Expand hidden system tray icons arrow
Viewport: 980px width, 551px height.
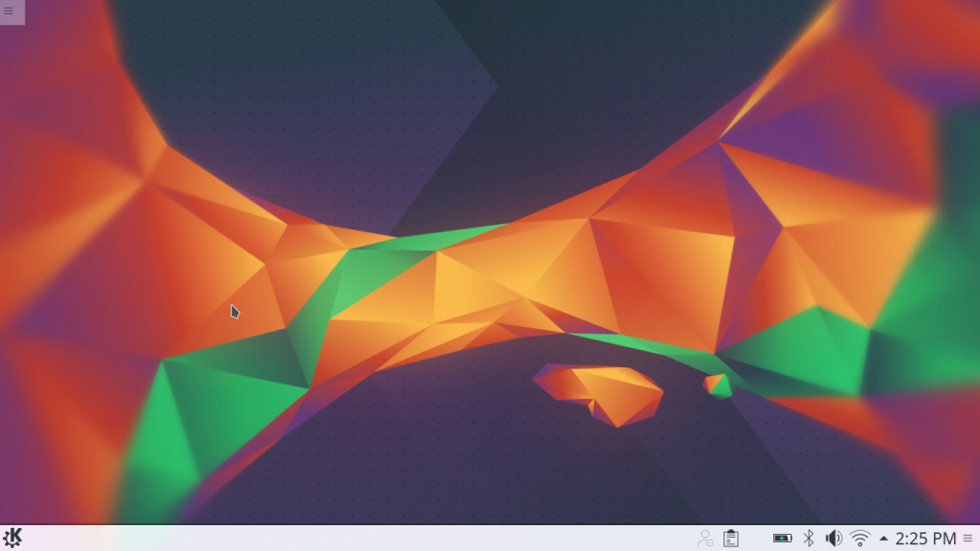pos(883,538)
